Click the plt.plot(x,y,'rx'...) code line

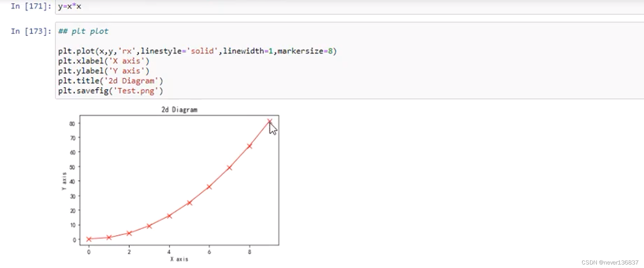click(197, 51)
